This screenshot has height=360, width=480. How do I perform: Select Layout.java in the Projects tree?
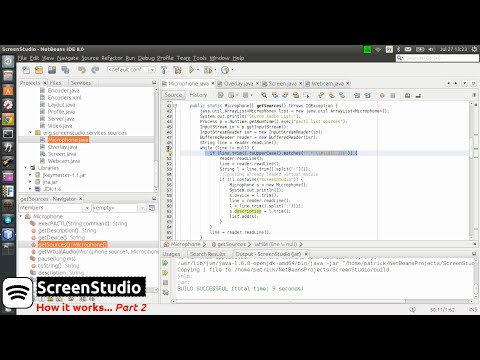pos(61,104)
